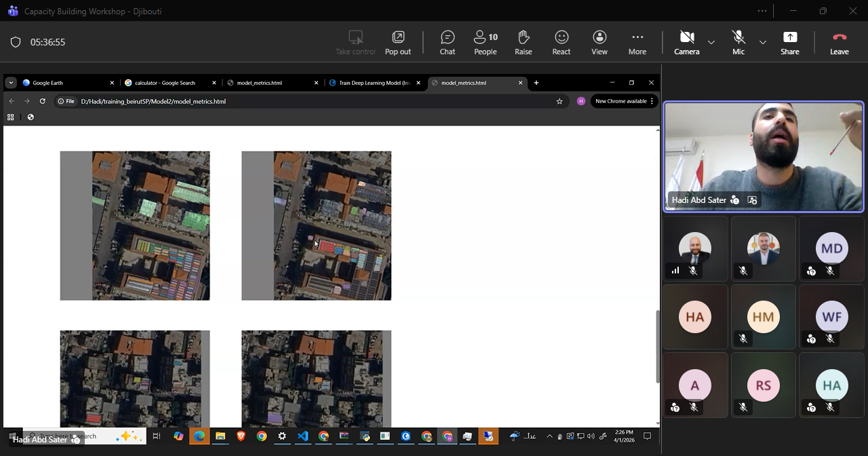Open Chrome's three-dot menu
The width and height of the screenshot is (868, 456).
652,101
